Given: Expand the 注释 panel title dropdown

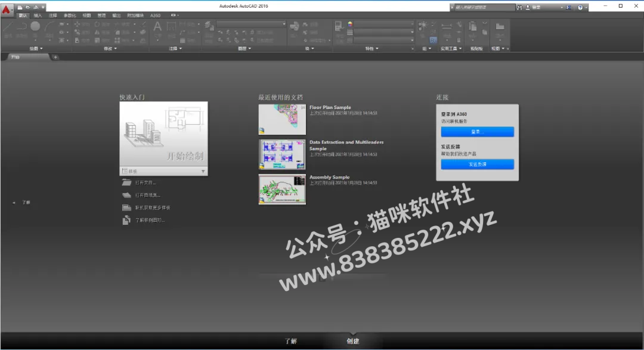Looking at the screenshot, I should [x=175, y=48].
